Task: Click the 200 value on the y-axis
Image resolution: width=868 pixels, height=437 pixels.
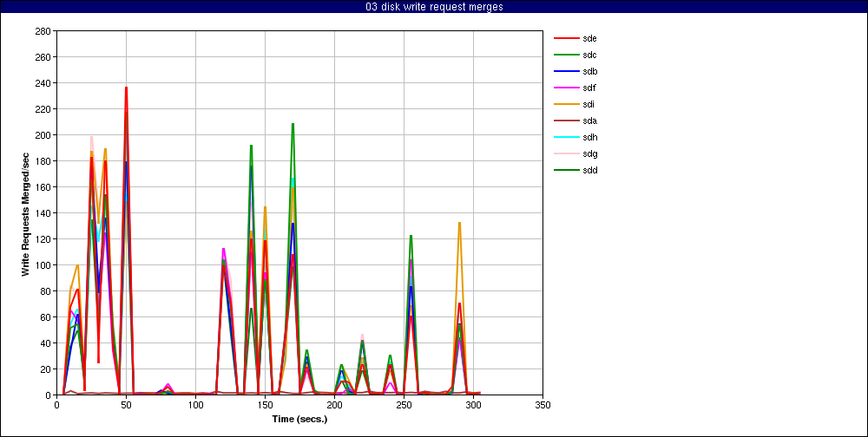Action: click(x=43, y=135)
